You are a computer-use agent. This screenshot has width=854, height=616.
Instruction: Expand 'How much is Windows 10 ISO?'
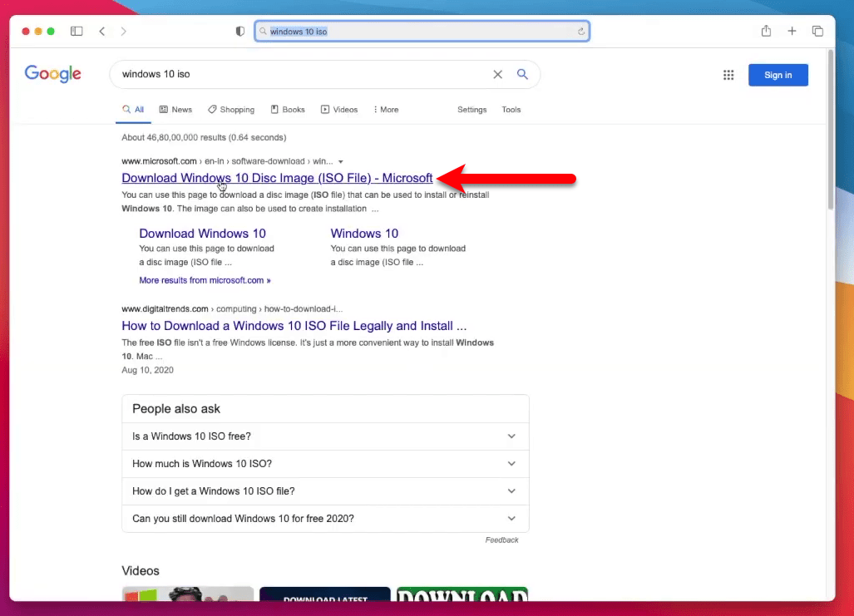coord(325,464)
